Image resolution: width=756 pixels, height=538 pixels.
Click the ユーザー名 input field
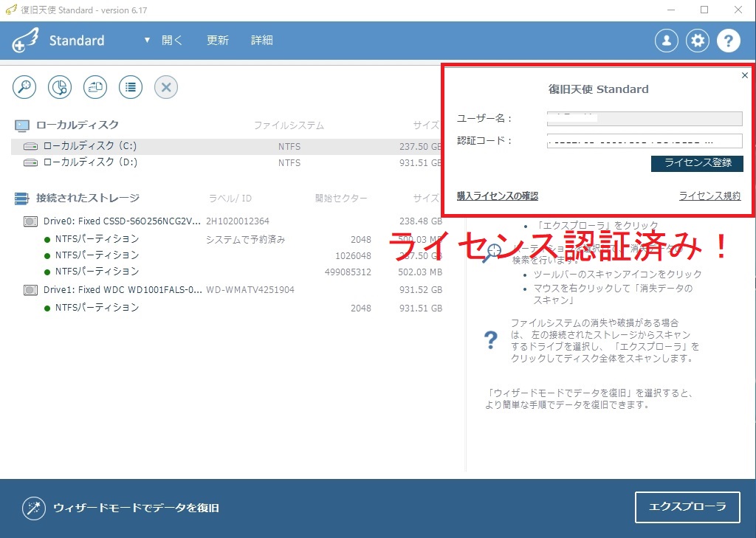645,119
